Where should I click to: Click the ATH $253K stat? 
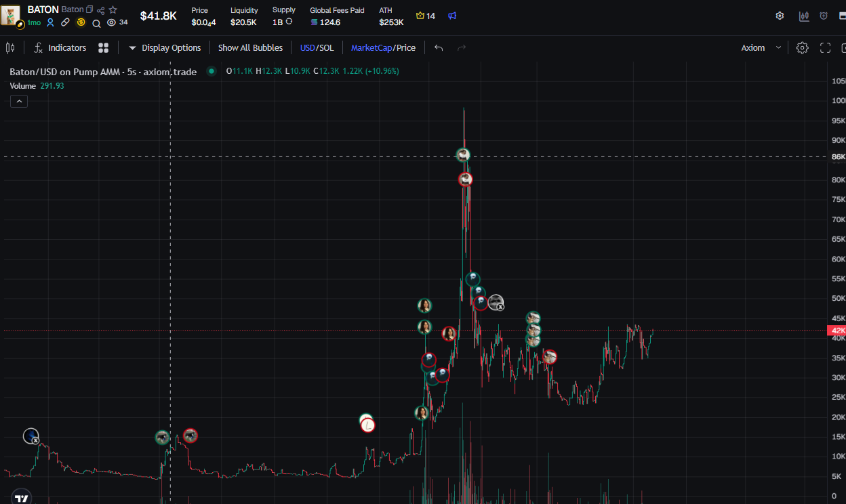tap(391, 16)
